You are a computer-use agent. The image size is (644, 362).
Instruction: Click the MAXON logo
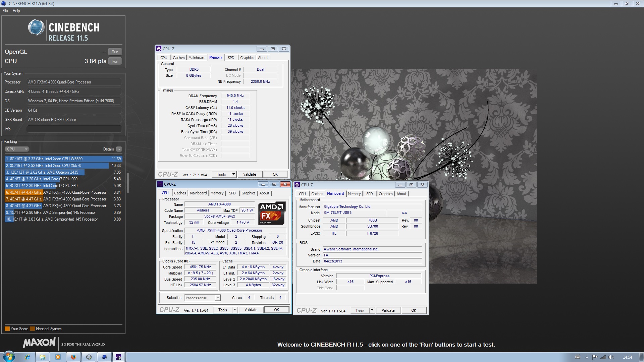pos(39,343)
